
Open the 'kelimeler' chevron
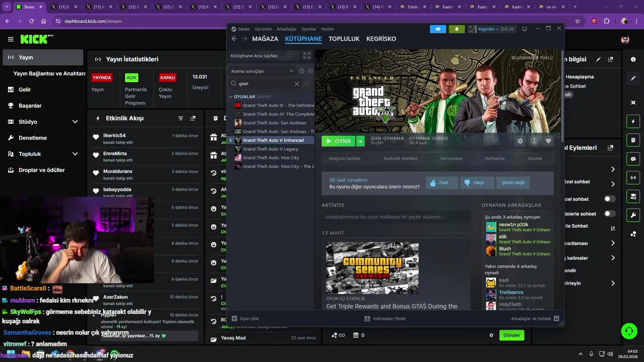(x=613, y=258)
